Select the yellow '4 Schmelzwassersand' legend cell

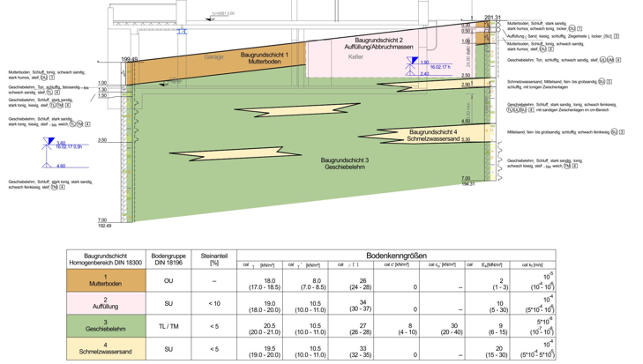106,348
